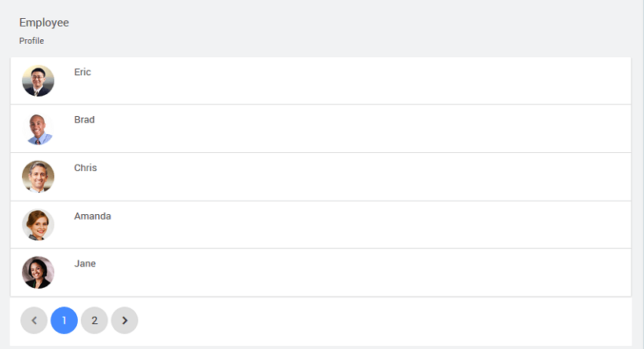Click the name Eric
The image size is (644, 349).
pos(82,72)
